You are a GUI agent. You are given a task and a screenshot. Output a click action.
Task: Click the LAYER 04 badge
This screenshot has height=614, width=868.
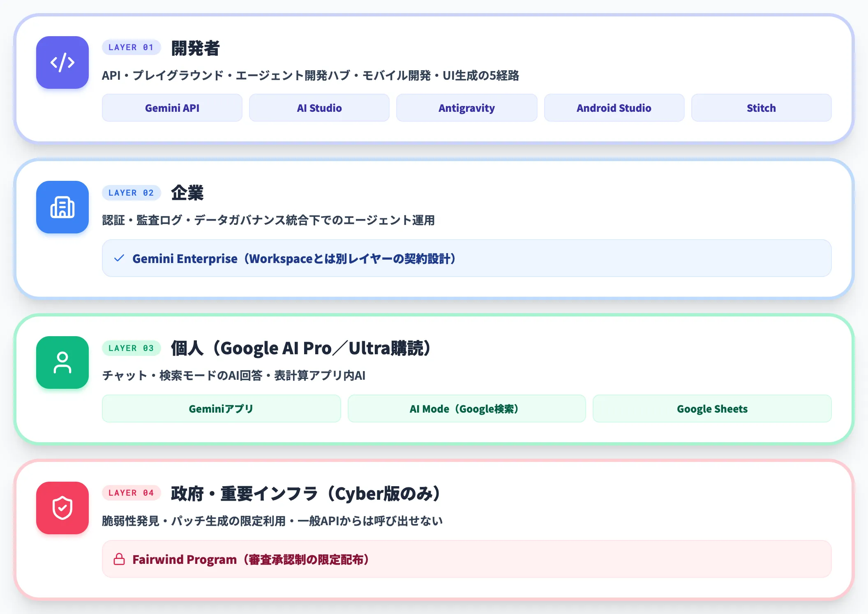point(131,493)
